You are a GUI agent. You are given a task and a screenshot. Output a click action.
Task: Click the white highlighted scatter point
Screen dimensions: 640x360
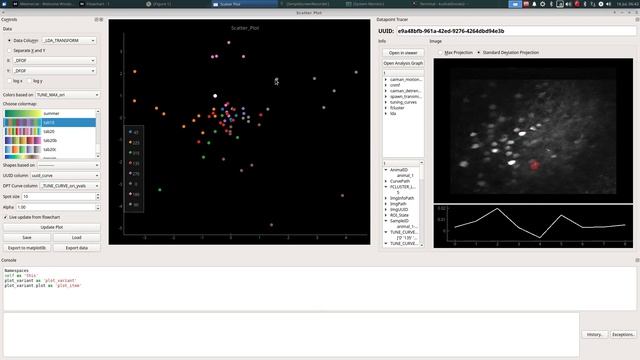215,96
